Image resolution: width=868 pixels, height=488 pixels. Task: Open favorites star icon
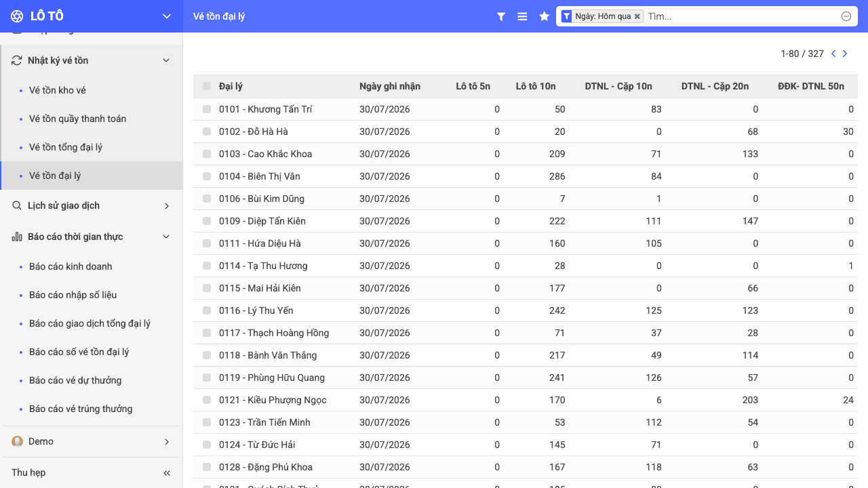tap(544, 16)
